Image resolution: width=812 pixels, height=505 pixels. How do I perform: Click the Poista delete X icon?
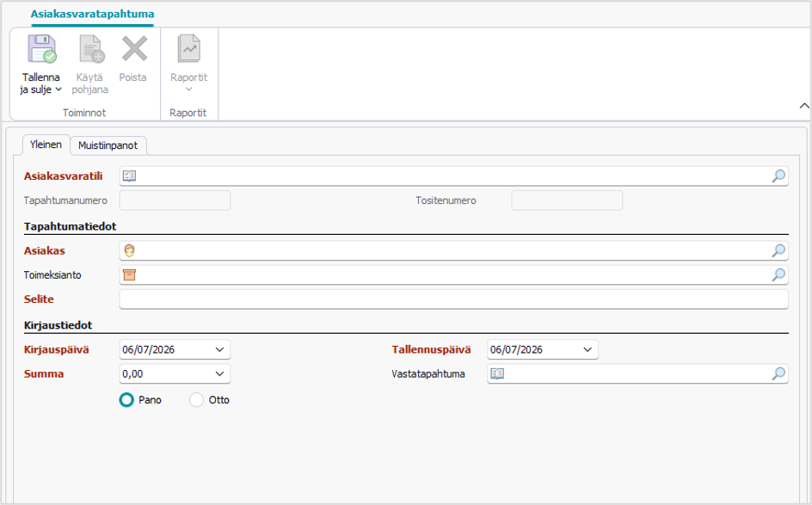134,49
